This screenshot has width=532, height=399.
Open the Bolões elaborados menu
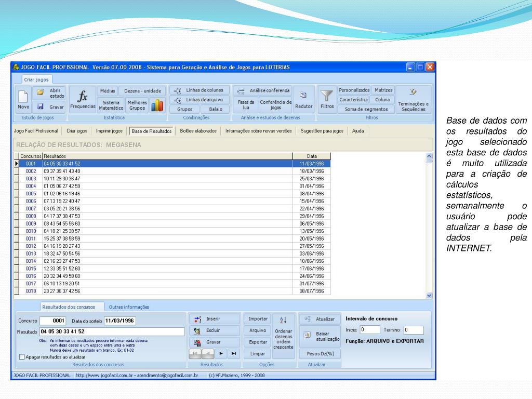tap(198, 131)
